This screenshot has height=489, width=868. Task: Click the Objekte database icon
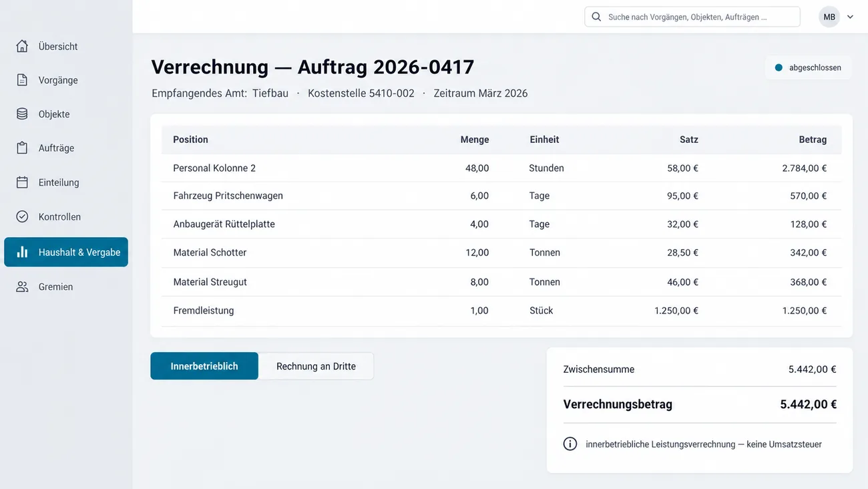[22, 114]
